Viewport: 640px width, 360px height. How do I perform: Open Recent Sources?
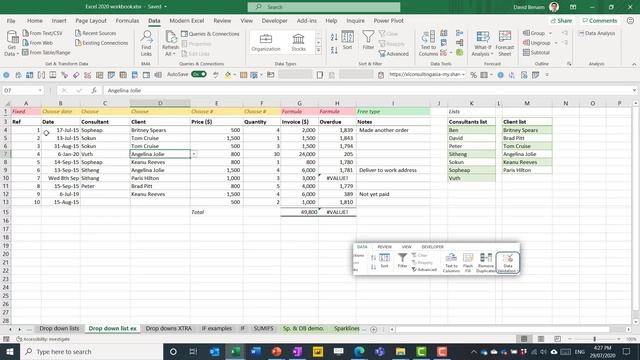[96, 33]
